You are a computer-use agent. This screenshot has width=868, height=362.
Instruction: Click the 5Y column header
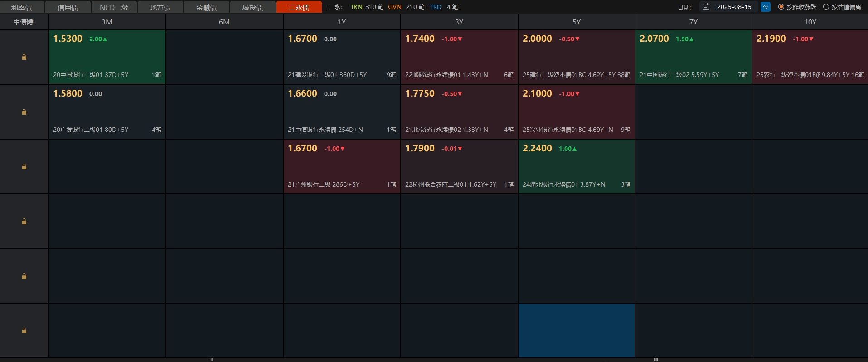pos(577,22)
